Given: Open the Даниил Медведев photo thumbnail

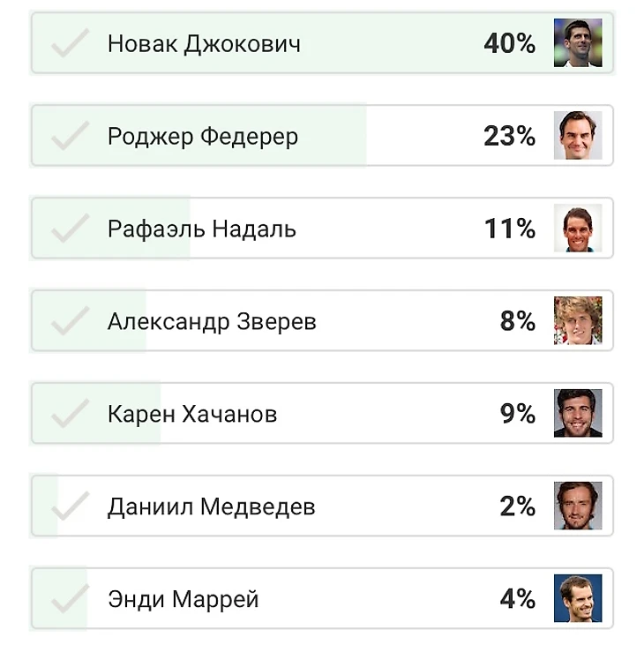Looking at the screenshot, I should point(578,506).
